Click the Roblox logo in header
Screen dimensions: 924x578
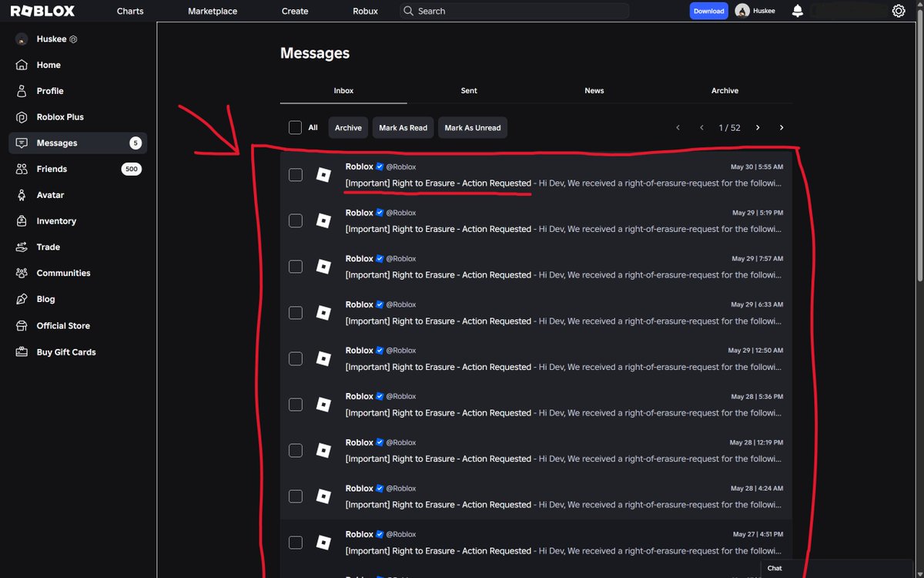pos(42,11)
